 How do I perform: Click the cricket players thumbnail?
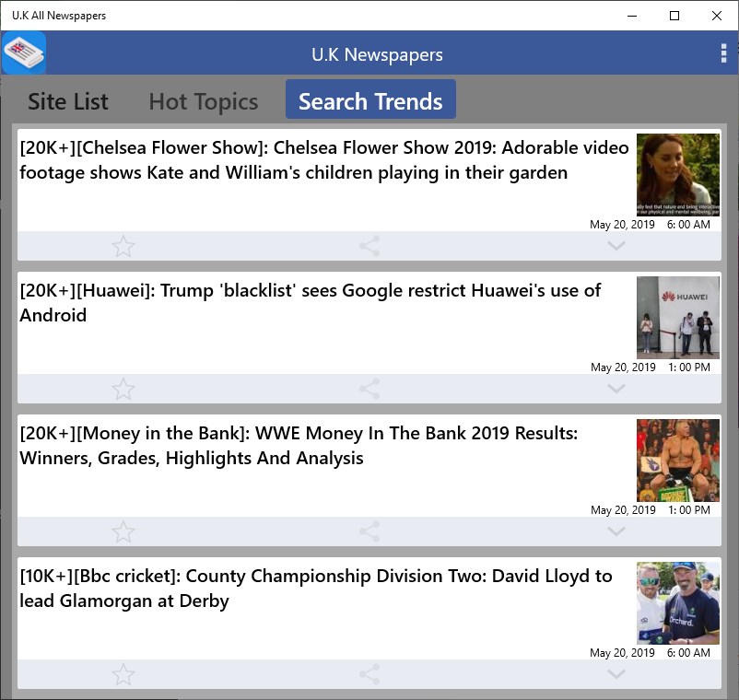[x=678, y=603]
